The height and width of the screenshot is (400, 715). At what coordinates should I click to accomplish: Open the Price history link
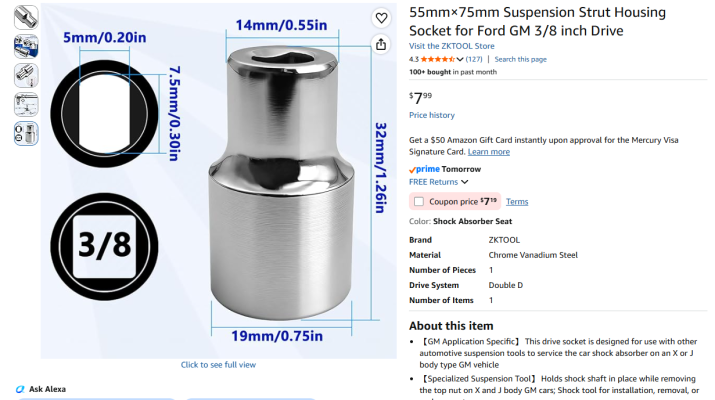(x=432, y=115)
